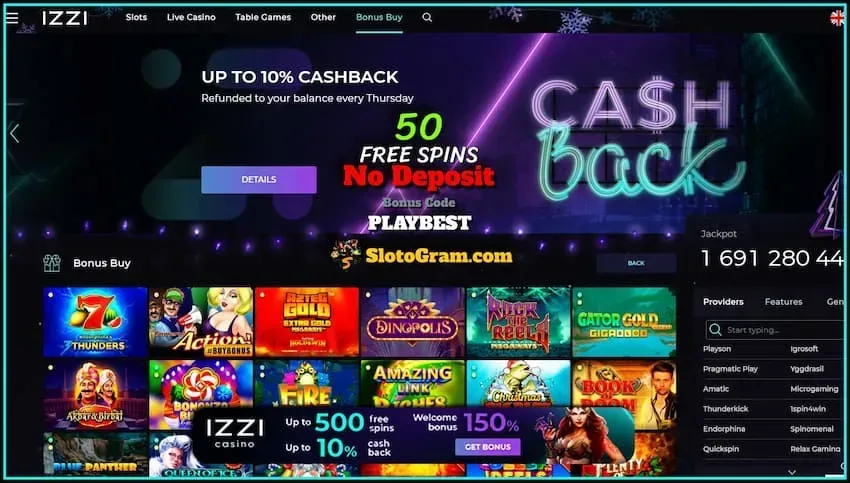This screenshot has height=483, width=850.
Task: Click the IZZI logo
Action: pos(65,18)
